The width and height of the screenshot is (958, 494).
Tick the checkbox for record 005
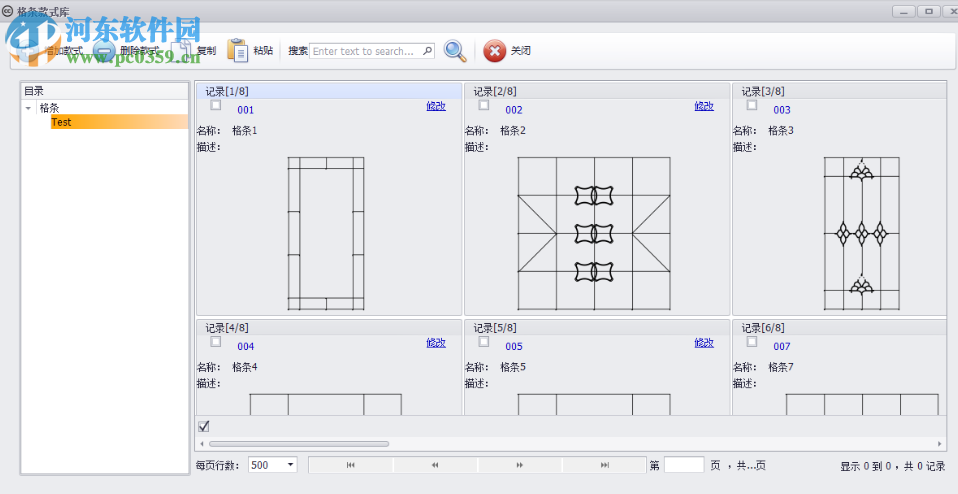484,342
